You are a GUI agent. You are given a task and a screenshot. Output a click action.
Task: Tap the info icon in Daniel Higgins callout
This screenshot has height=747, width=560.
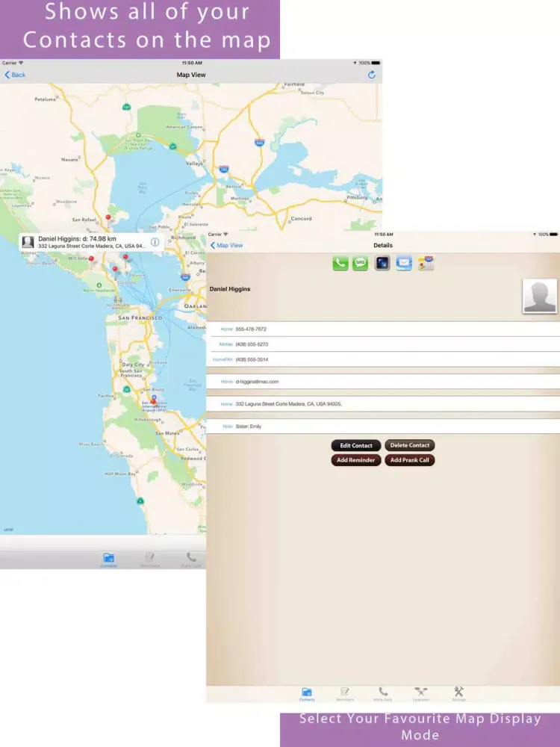(x=155, y=242)
